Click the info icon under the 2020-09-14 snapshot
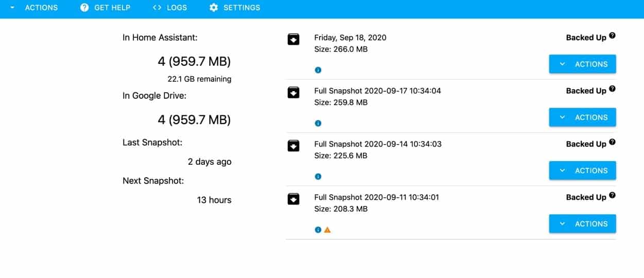 tap(318, 177)
